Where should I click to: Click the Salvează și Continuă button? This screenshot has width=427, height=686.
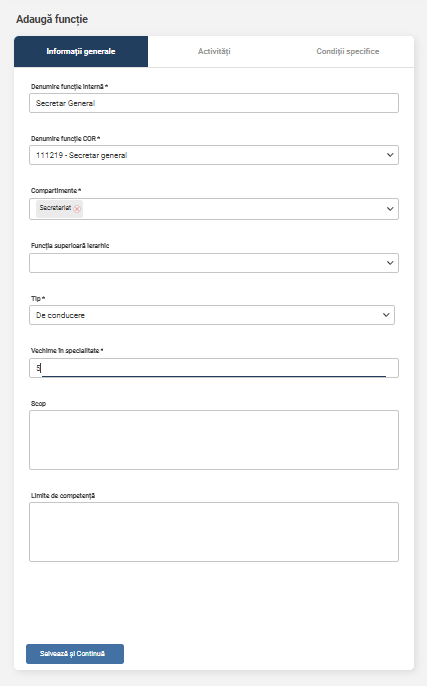75,654
